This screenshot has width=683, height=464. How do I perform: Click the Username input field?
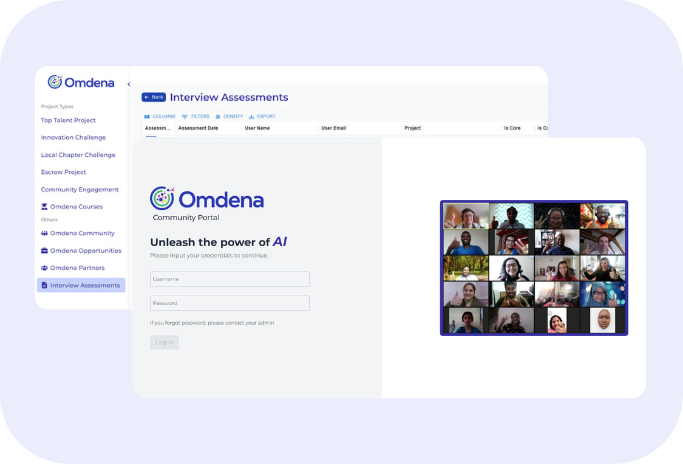[230, 279]
